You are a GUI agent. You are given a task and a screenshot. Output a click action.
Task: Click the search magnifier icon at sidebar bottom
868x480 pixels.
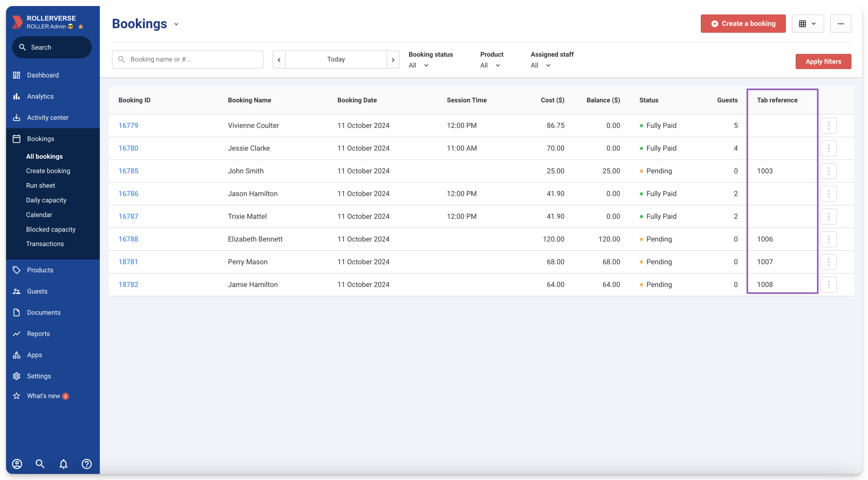point(40,464)
